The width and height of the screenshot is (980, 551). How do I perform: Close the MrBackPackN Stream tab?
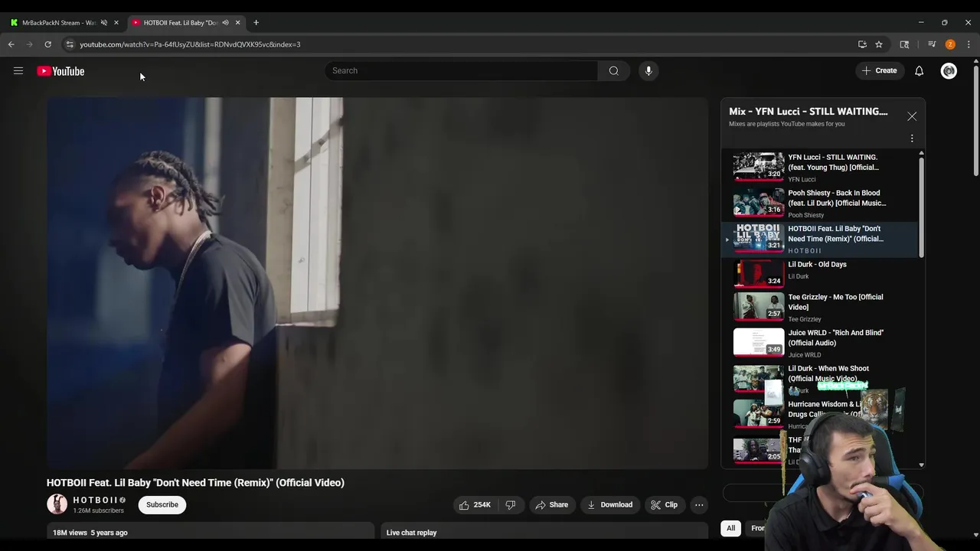click(116, 23)
